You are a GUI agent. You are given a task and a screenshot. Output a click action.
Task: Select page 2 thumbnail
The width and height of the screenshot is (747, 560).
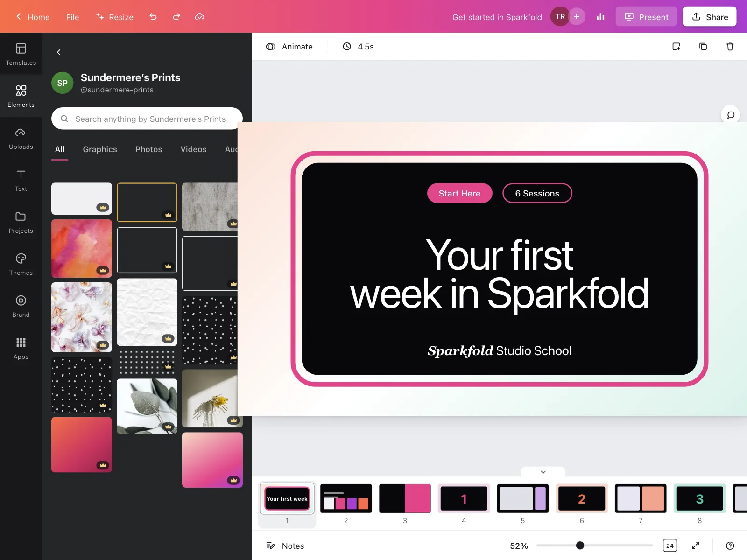[346, 499]
